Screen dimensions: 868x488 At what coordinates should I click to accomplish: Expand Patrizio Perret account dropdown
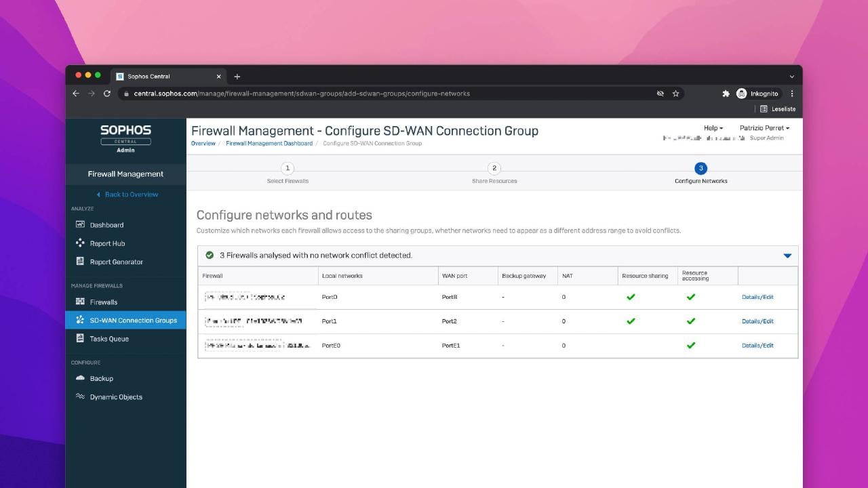click(764, 128)
